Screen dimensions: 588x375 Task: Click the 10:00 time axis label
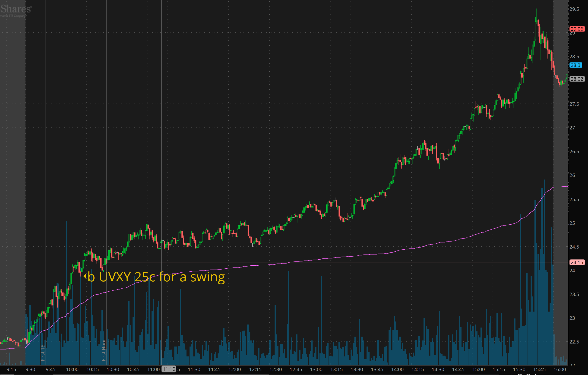click(72, 369)
